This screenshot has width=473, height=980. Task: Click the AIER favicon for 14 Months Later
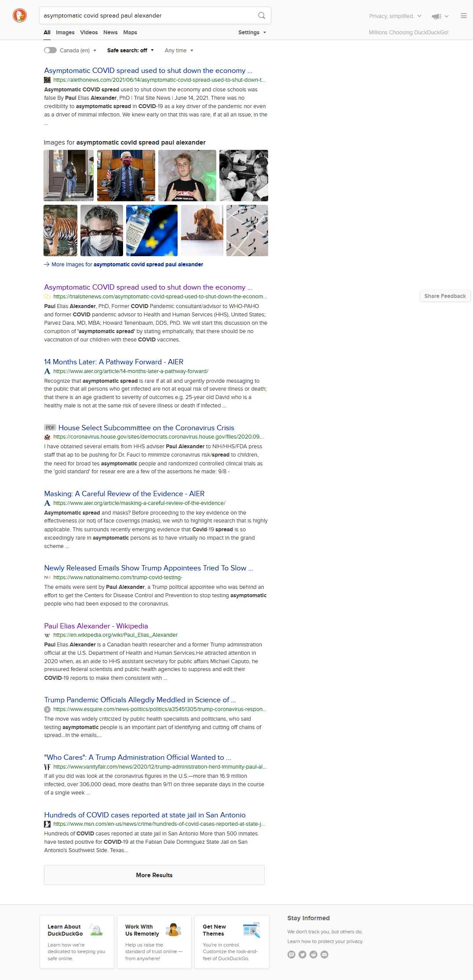click(x=47, y=371)
